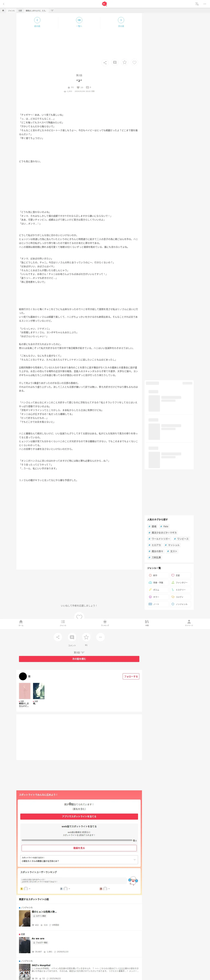Screen dimensions: 210x980
Task: Select the マッシュル tag
Action: (x=172, y=545)
